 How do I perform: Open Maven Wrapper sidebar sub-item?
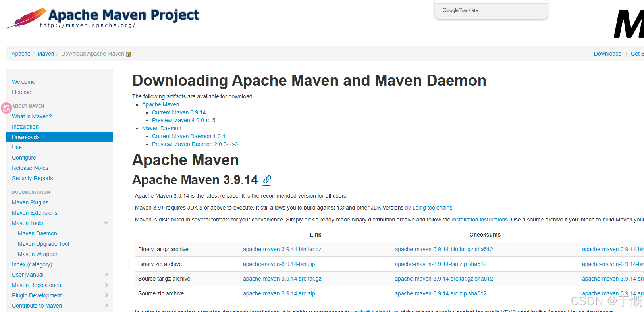tap(38, 254)
